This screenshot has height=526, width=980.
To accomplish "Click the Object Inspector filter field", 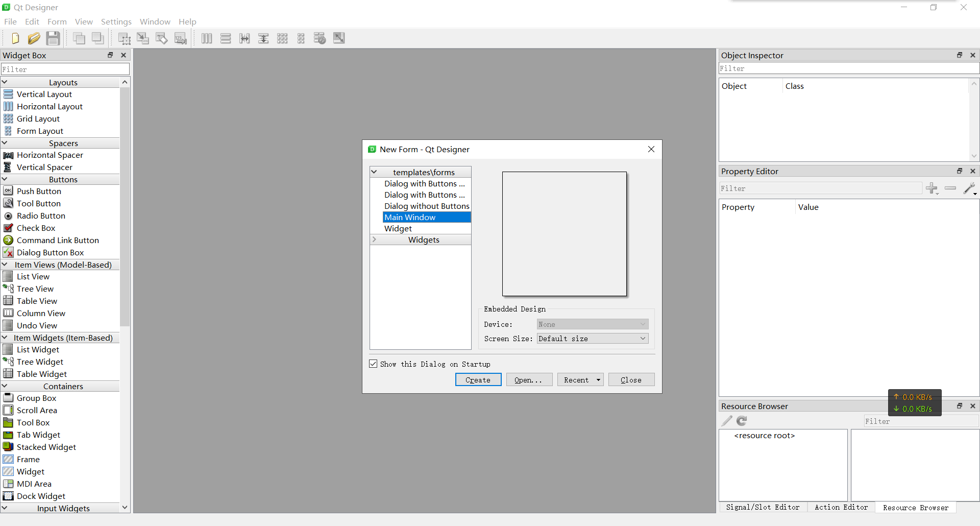I will click(849, 68).
